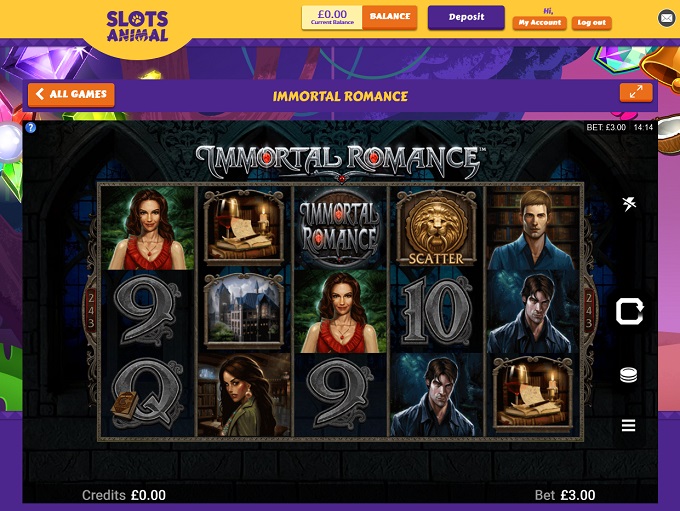
Task: Open My Account
Action: [539, 23]
